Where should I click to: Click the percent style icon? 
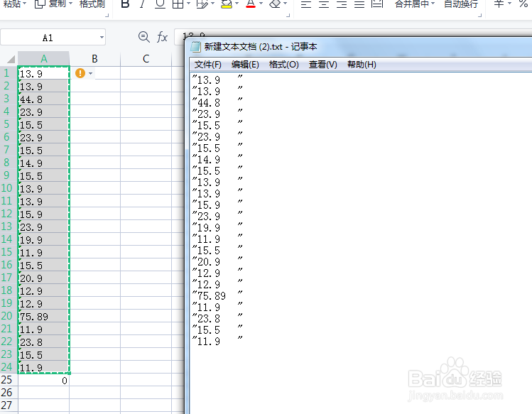tap(523, 4)
